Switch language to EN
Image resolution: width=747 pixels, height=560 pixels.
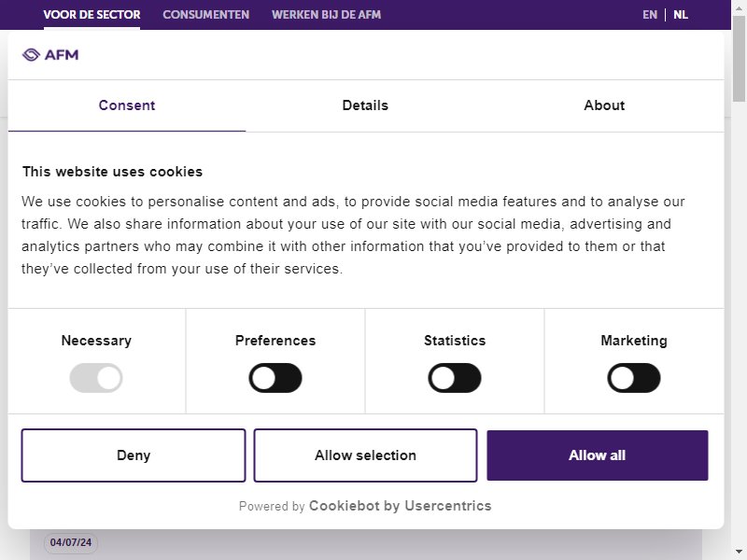[650, 15]
